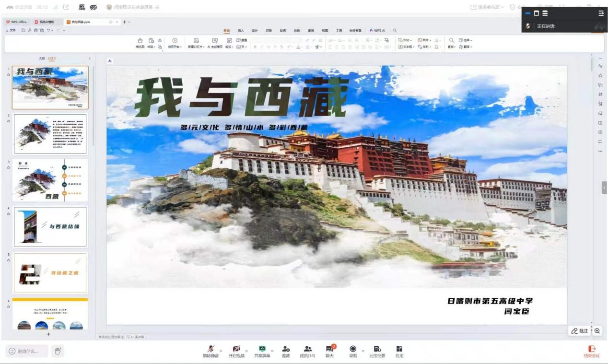
Task: Unmute microphone with 解除静音 button
Action: click(x=210, y=352)
